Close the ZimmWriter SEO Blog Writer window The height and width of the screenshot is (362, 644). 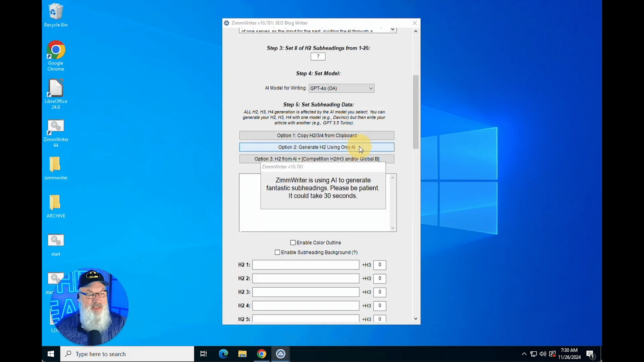tap(415, 23)
